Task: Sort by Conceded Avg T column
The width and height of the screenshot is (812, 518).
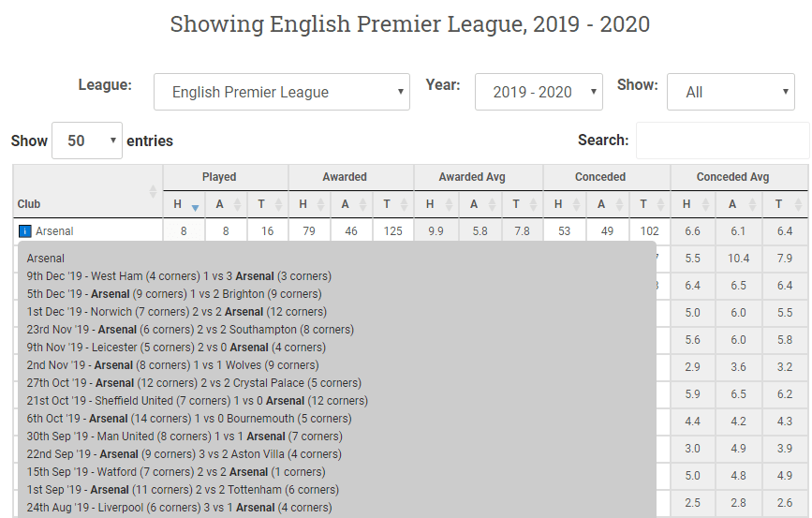Action: [x=785, y=204]
